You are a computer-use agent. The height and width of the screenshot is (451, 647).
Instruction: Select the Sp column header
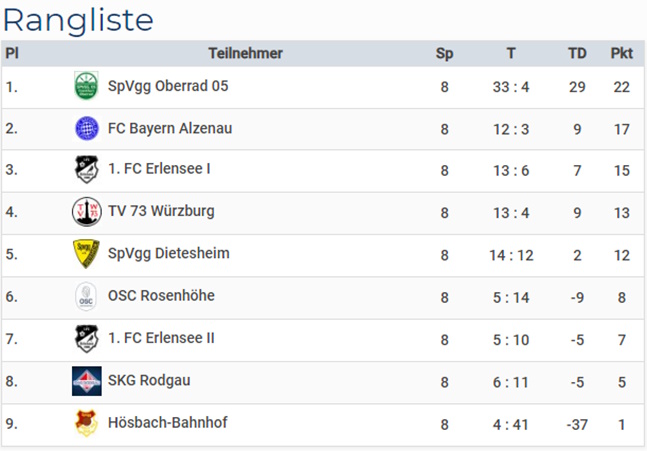(x=444, y=54)
